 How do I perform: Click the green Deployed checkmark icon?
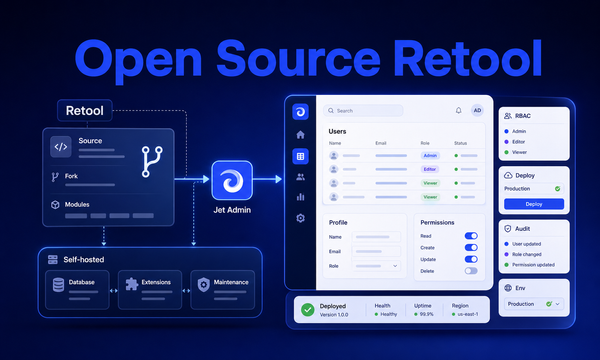click(308, 310)
